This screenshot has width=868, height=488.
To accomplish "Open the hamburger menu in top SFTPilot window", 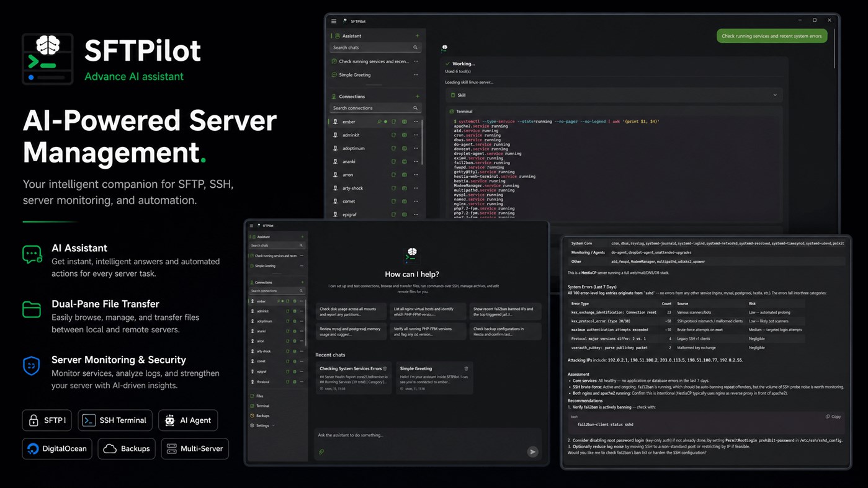I will point(334,21).
